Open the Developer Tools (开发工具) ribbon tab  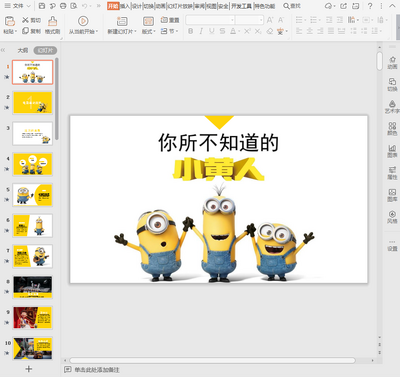pos(241,6)
